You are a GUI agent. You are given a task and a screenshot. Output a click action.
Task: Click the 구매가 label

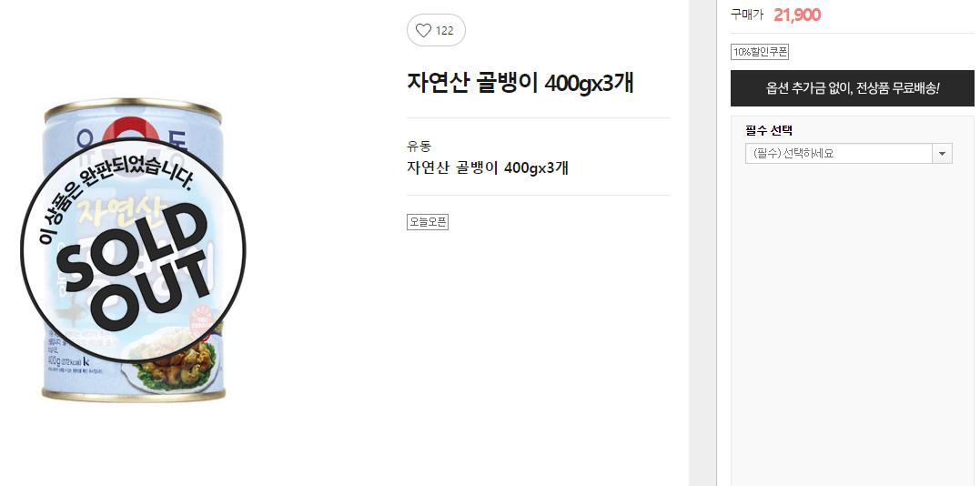point(747,15)
